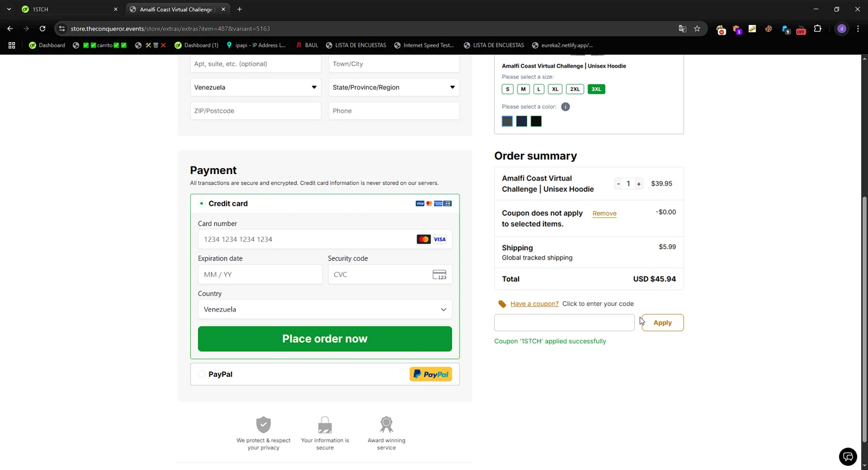Open the Chrome three-dot menu
The width and height of the screenshot is (868, 470).
[x=858, y=28]
